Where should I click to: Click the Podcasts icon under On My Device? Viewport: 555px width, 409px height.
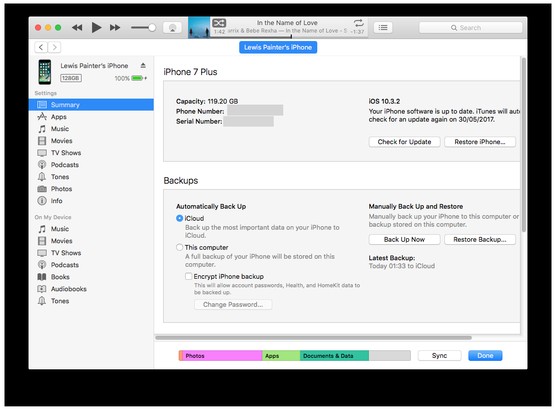(x=42, y=265)
